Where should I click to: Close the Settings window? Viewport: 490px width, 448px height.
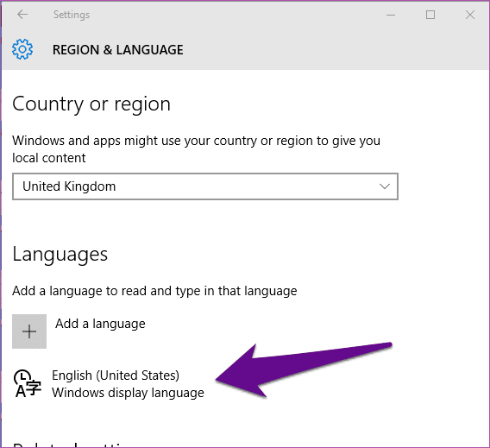470,15
